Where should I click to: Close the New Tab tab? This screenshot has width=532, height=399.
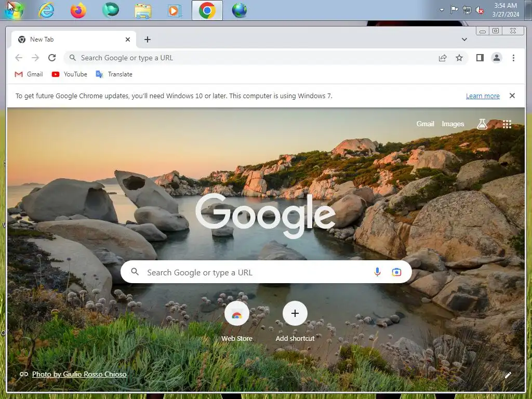coord(128,39)
